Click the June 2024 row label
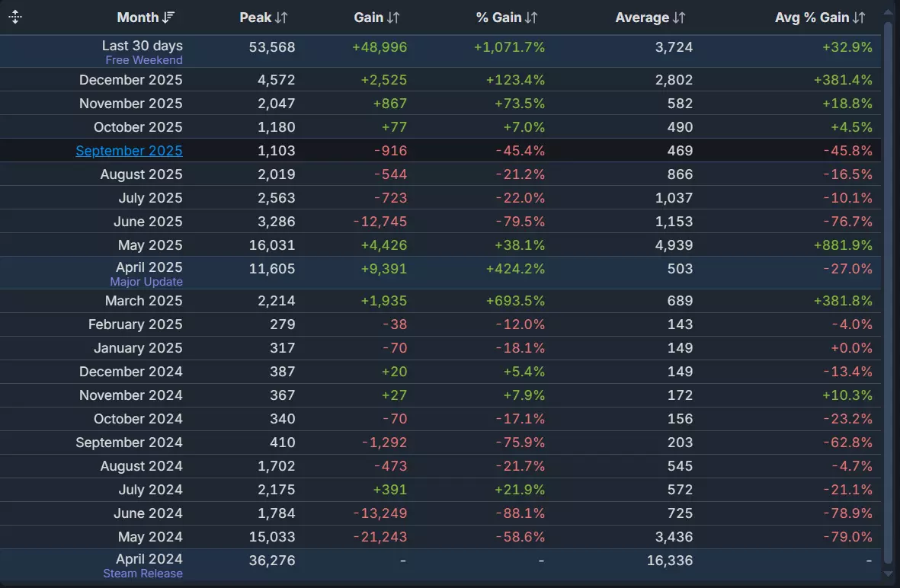Image resolution: width=900 pixels, height=588 pixels. click(148, 513)
